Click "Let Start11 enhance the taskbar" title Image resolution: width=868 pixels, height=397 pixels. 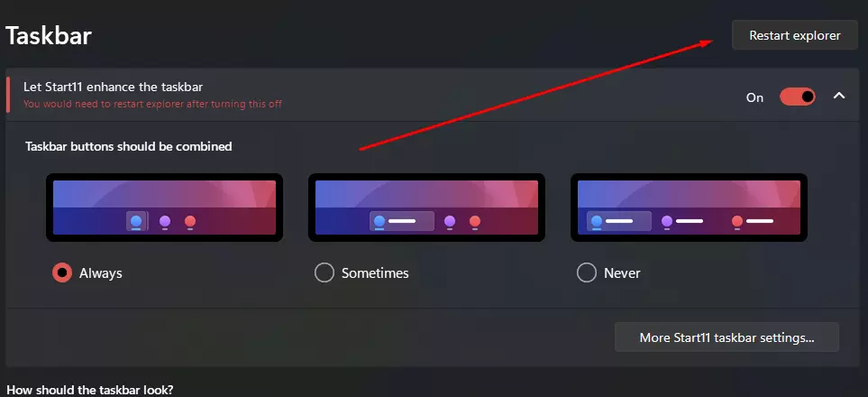click(114, 87)
